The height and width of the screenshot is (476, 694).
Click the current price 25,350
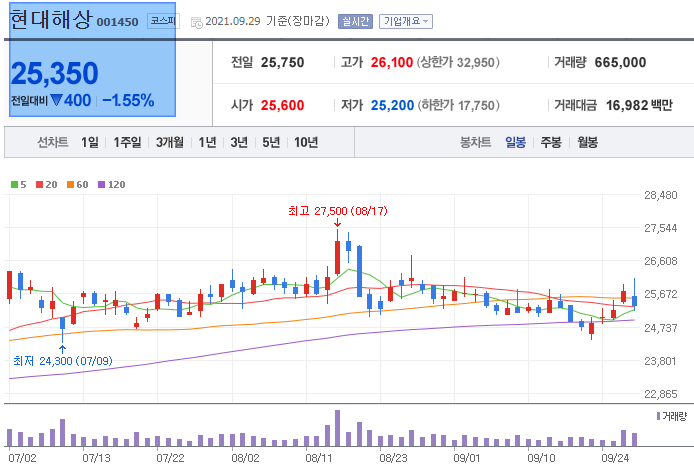tap(54, 73)
